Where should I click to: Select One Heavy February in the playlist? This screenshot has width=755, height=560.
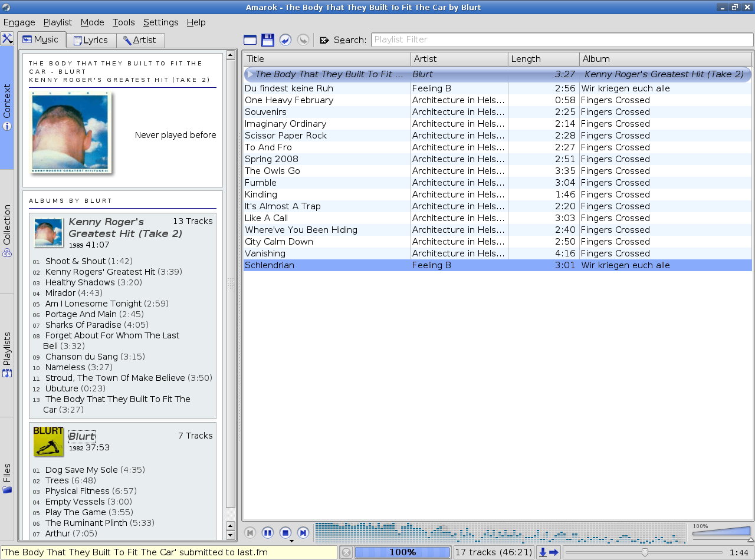click(x=497, y=100)
